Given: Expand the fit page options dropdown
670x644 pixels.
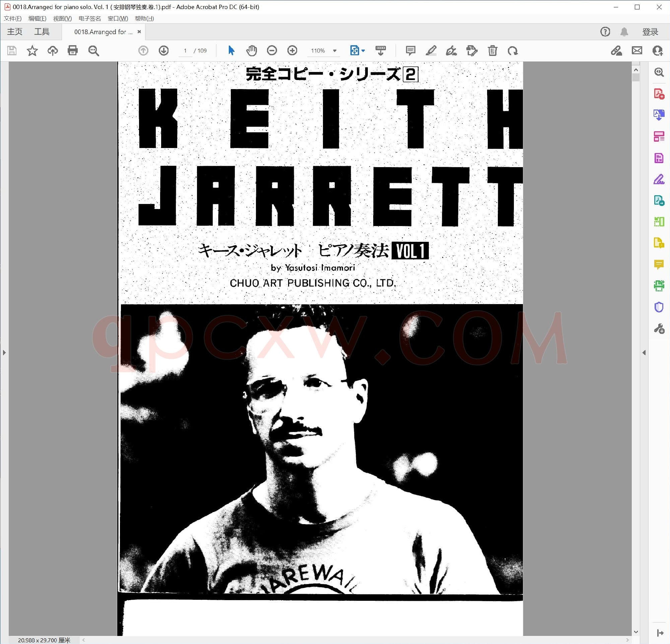Looking at the screenshot, I should point(363,51).
